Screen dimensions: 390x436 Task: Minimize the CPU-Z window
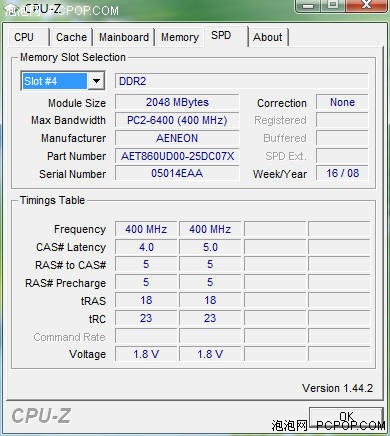click(x=308, y=5)
